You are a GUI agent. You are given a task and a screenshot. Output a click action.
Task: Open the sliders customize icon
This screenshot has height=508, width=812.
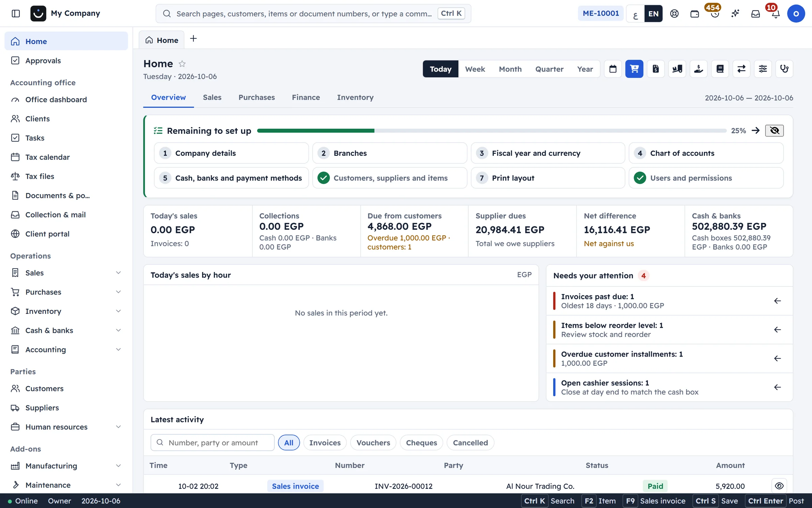(763, 69)
